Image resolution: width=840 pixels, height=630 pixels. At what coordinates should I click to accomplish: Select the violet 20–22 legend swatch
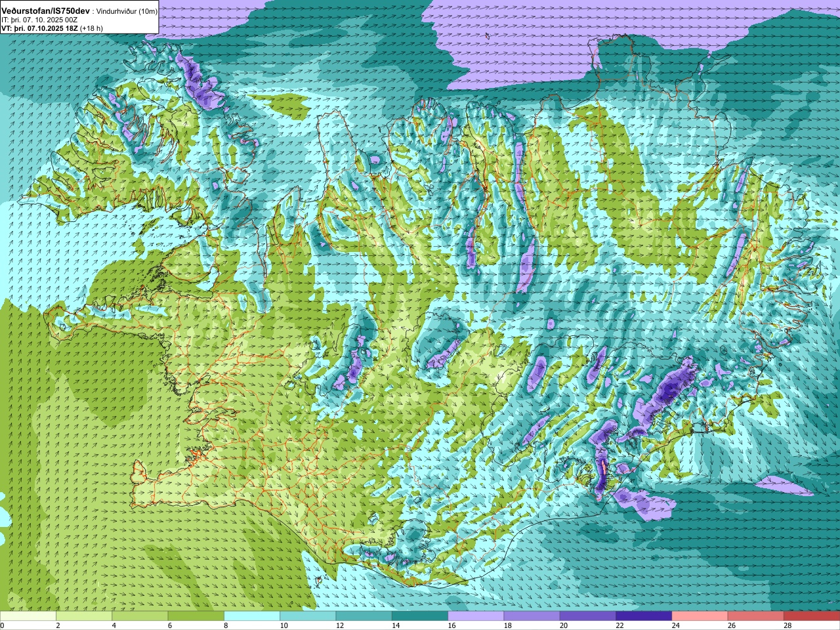click(x=588, y=616)
